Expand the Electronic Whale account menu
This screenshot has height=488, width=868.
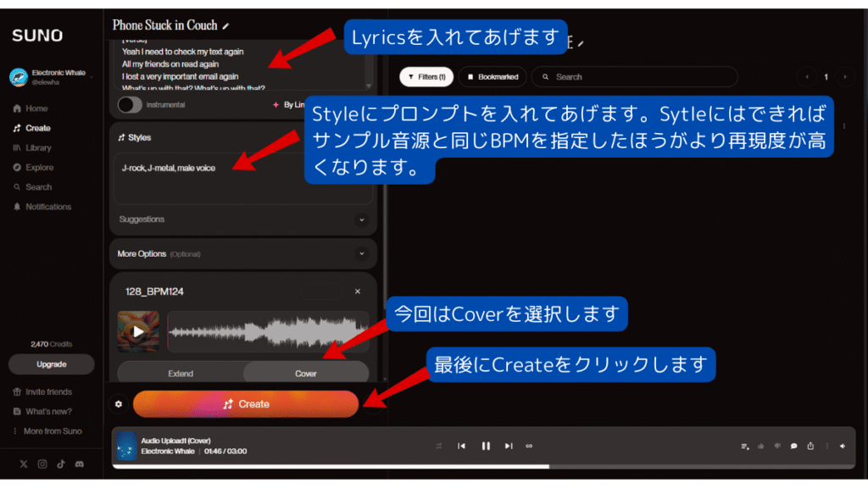coord(92,77)
